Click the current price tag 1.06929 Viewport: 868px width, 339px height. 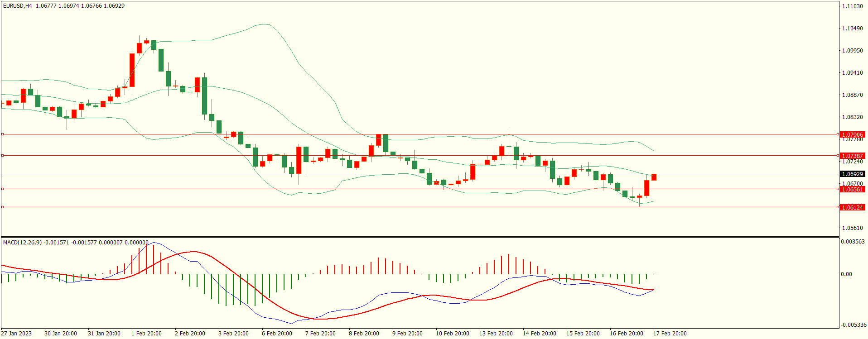tap(852, 174)
